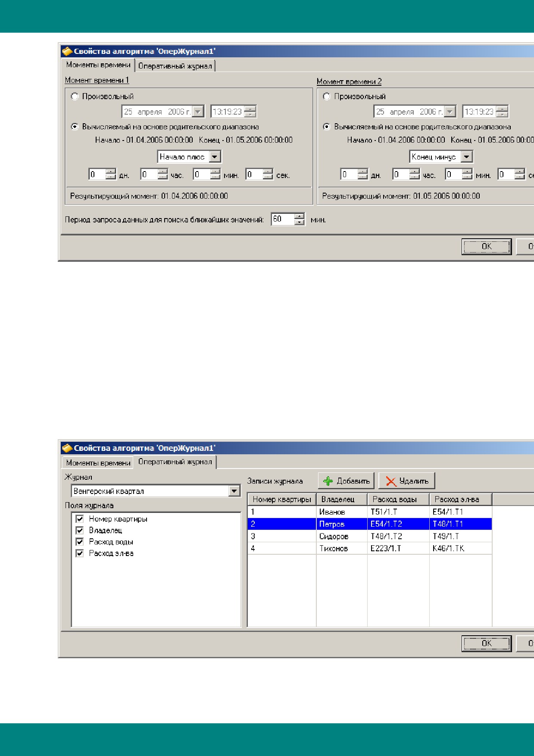Click title bar icon of lower dialog

click(67, 448)
